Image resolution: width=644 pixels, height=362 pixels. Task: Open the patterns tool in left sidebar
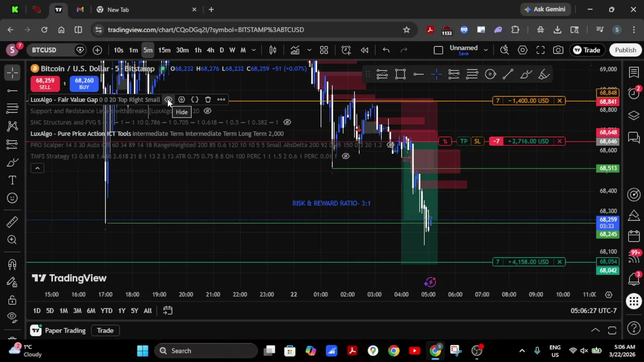coord(13,126)
